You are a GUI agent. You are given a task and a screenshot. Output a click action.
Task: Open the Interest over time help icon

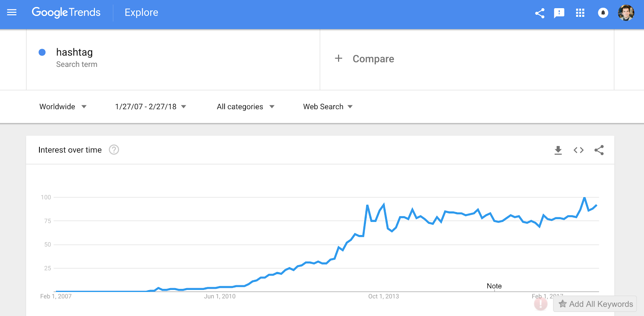tap(114, 150)
